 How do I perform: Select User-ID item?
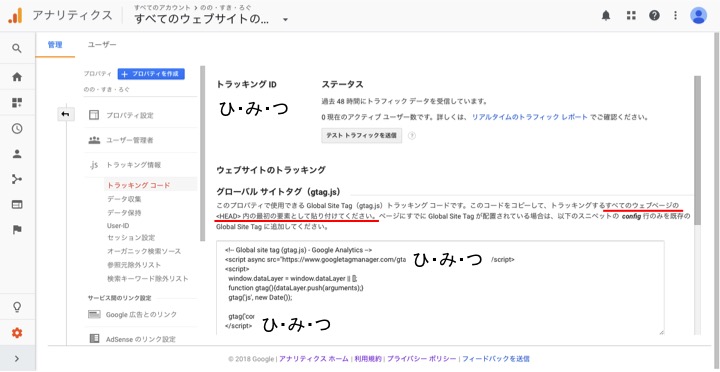118,225
